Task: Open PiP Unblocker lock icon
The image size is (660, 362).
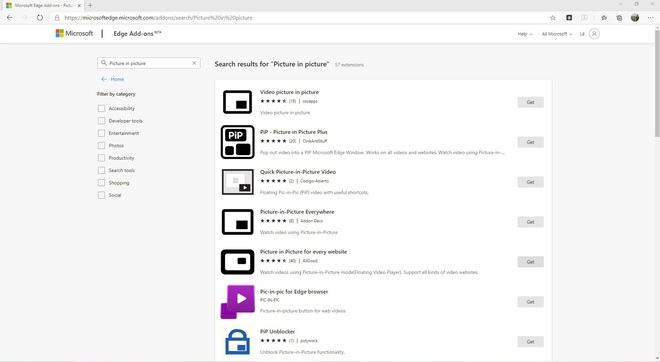Action: tap(237, 342)
